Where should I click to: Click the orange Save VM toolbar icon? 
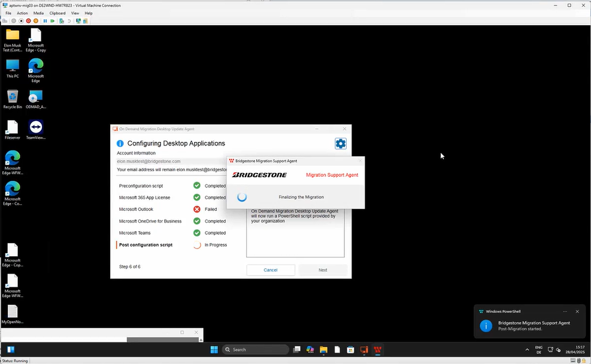point(36,21)
